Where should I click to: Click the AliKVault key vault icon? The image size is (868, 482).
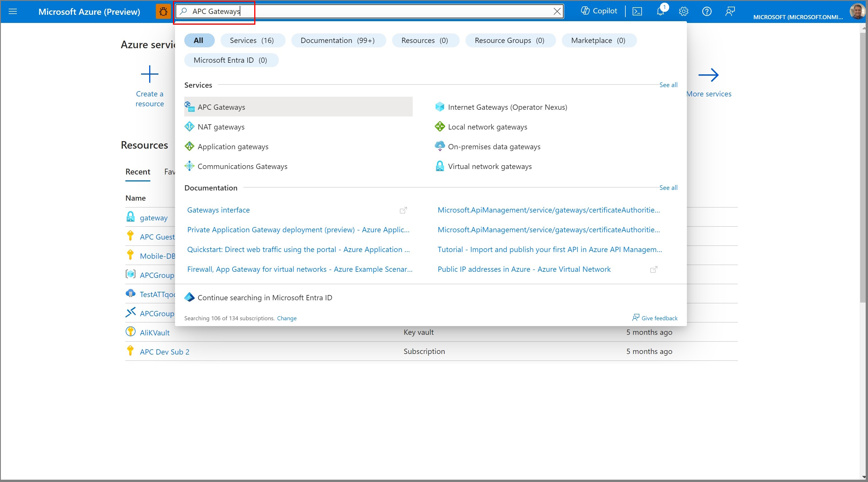point(130,332)
